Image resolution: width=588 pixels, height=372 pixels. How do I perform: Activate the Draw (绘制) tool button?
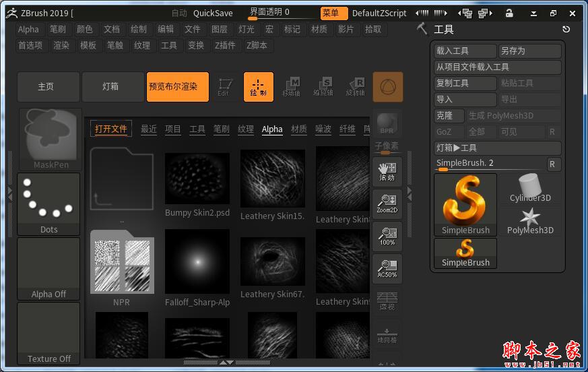[x=259, y=87]
